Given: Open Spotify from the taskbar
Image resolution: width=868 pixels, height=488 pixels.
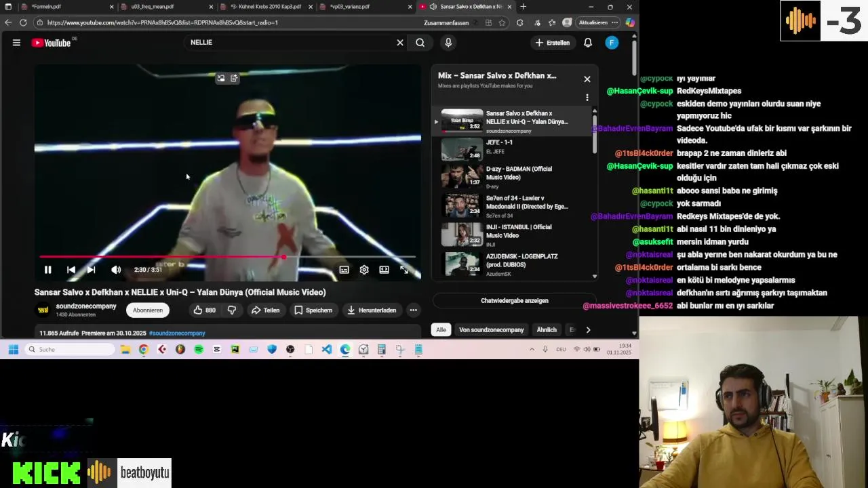Looking at the screenshot, I should click(x=199, y=350).
